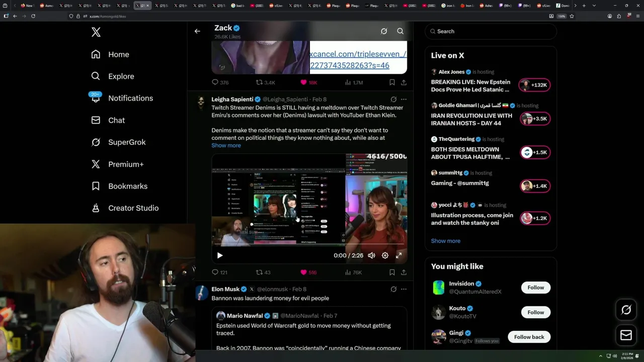
Task: Mute the video's volume
Action: (x=371, y=255)
